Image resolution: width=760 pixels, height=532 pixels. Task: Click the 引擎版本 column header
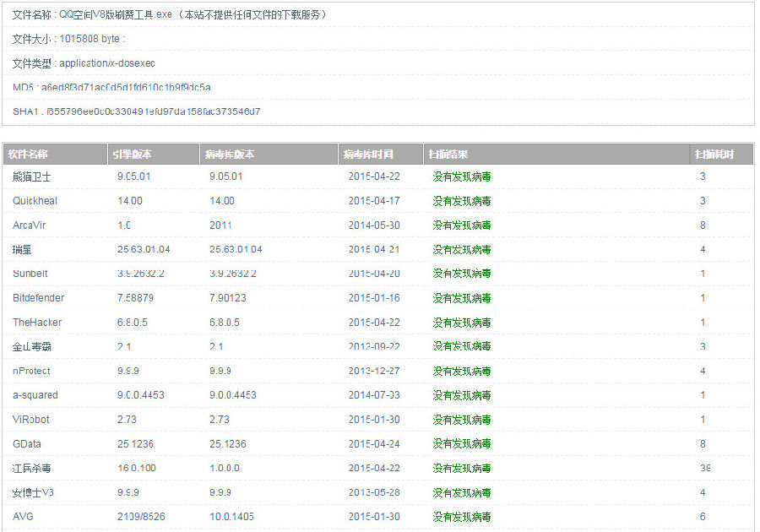[x=135, y=153]
